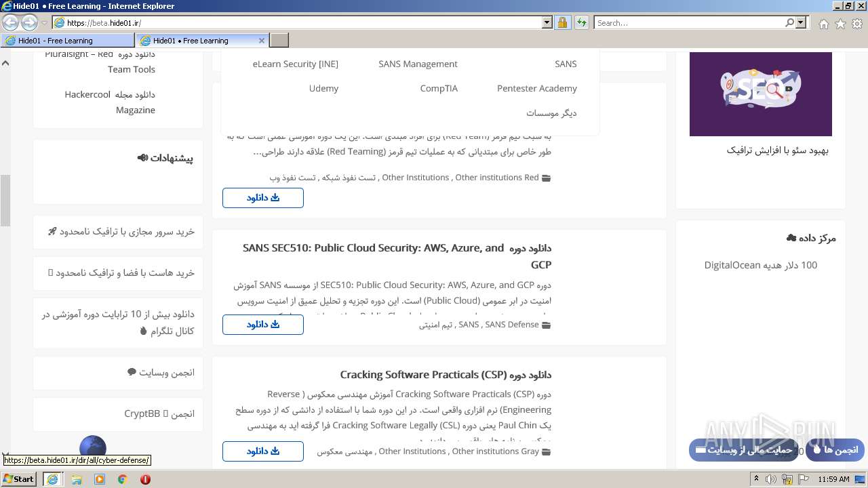This screenshot has width=868, height=488.
Task: Open SANS Management menu entry
Action: [x=418, y=64]
